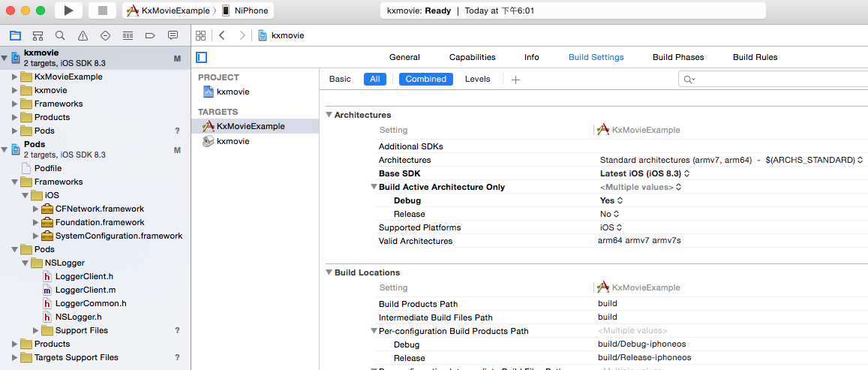The image size is (868, 370).
Task: Select build/Release-iphoneos path value
Action: (x=644, y=357)
